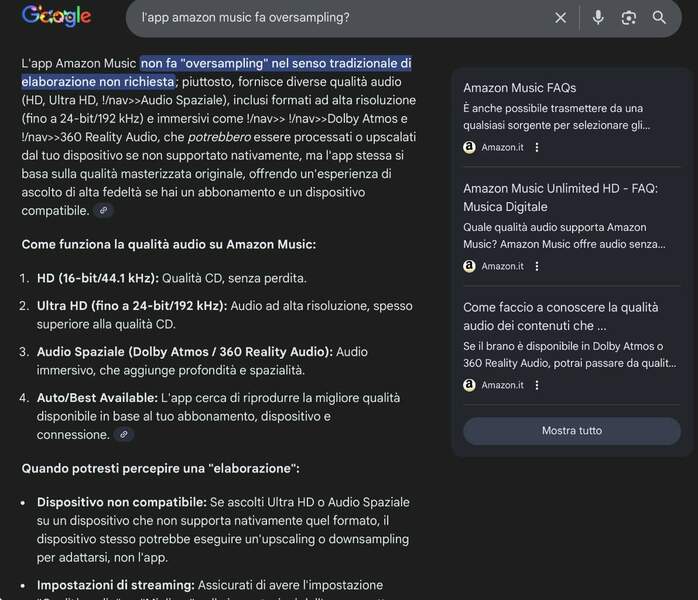Click list item 'Ultra HD (fino a 24-bit/192 kHz):'
The height and width of the screenshot is (600, 698).
tap(132, 306)
